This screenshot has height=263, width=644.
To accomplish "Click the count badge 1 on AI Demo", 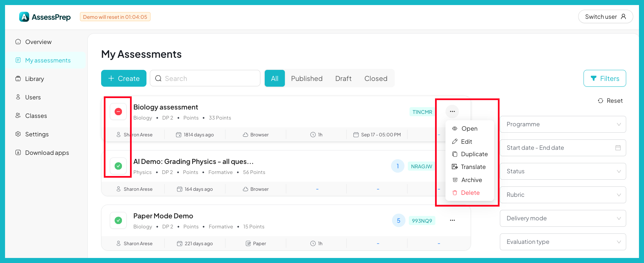I will (x=398, y=166).
